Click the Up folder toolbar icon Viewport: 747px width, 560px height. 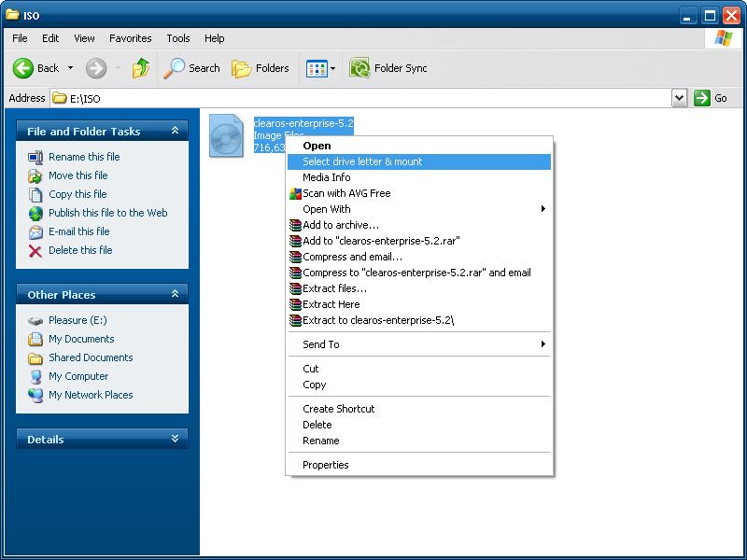[141, 68]
